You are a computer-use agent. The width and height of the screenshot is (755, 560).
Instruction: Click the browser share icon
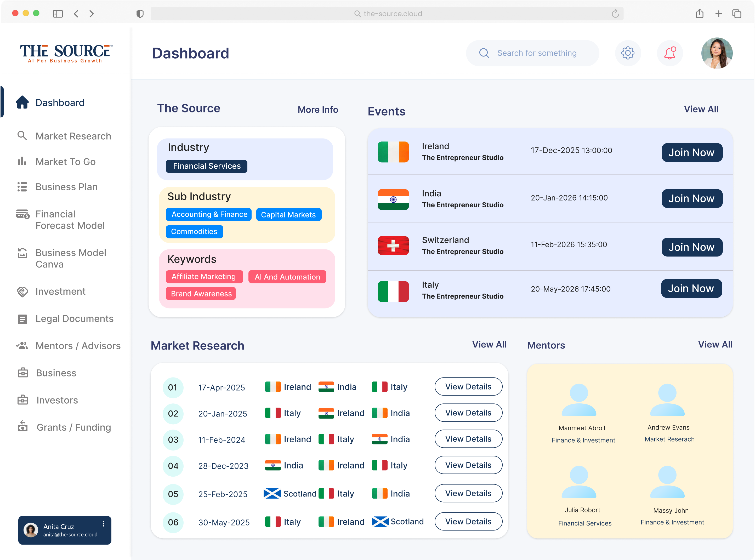(699, 14)
